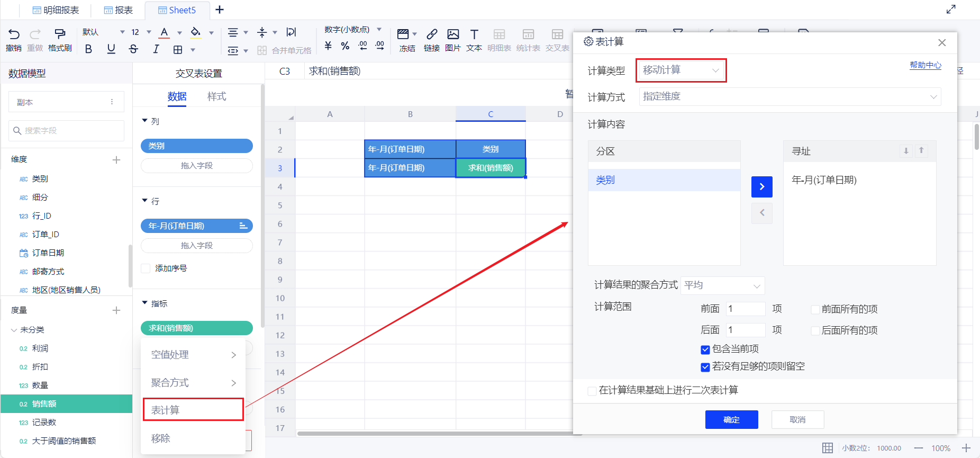980x458 pixels.
Task: Click the undo (撤销) icon
Action: pos(14,35)
